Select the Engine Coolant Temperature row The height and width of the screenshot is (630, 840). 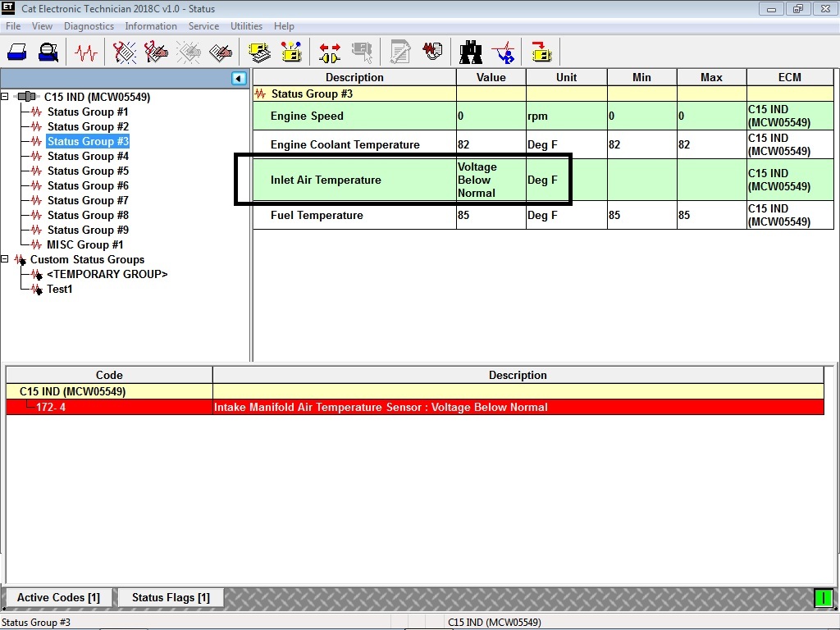tap(543, 144)
